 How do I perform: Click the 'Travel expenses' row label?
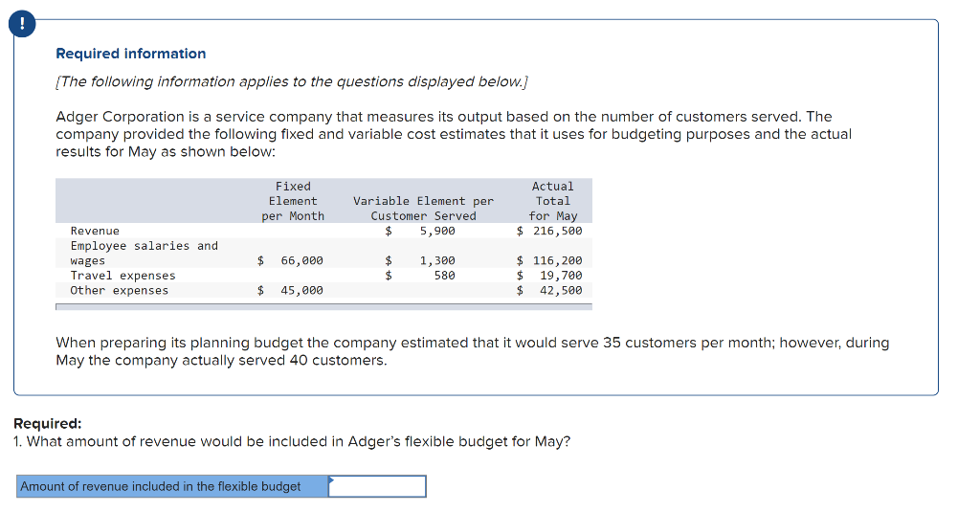tap(122, 276)
